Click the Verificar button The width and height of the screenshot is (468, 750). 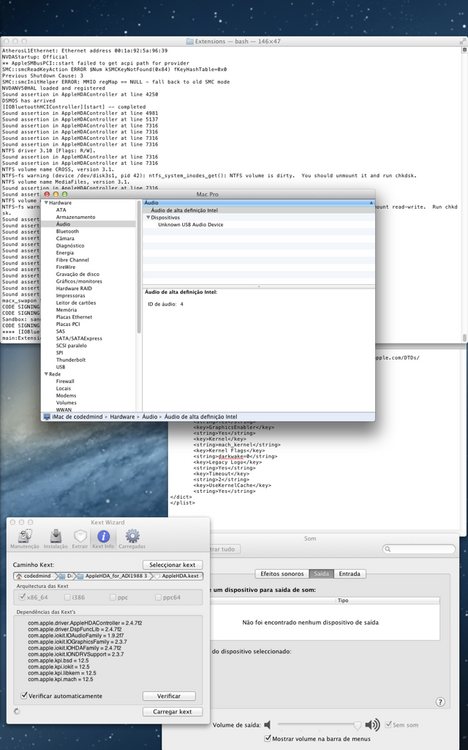pyautogui.click(x=169, y=695)
